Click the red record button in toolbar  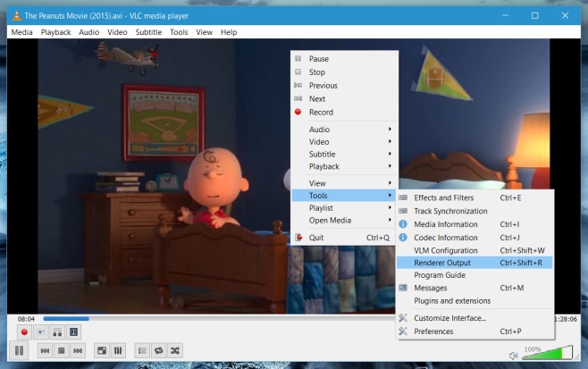[24, 331]
